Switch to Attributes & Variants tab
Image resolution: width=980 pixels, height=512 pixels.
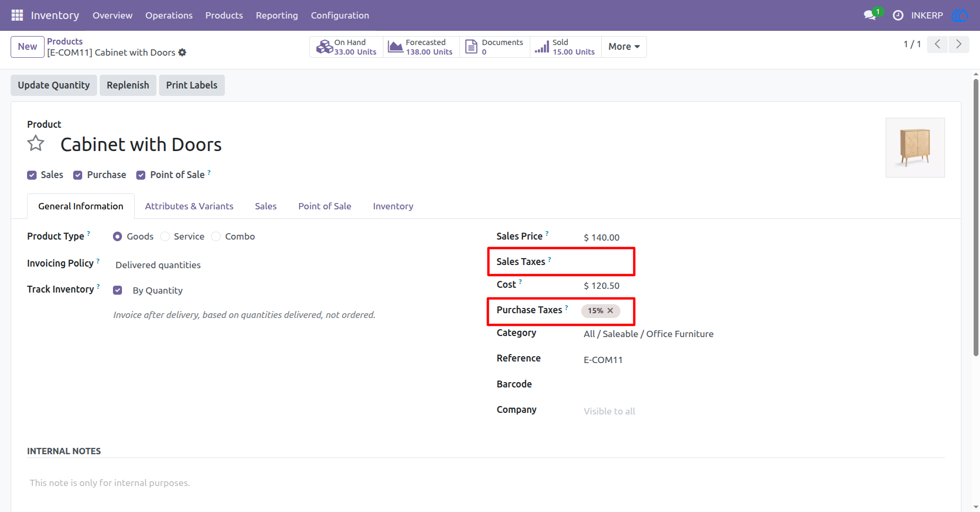point(189,206)
